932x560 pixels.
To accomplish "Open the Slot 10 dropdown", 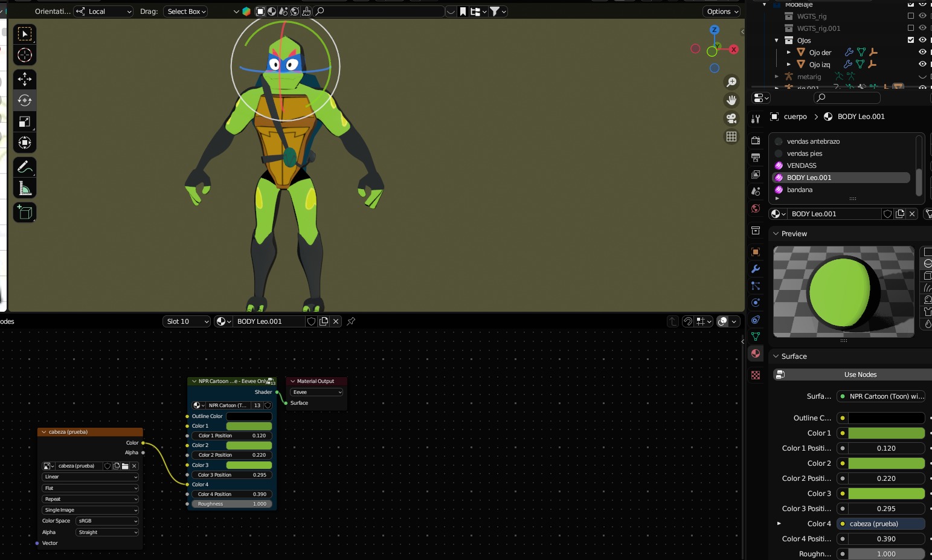I will point(187,321).
